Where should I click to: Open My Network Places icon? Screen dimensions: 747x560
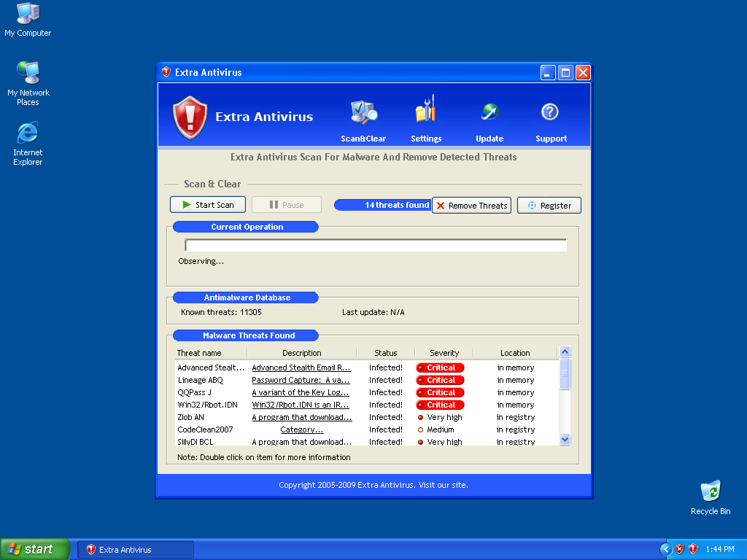[x=28, y=73]
